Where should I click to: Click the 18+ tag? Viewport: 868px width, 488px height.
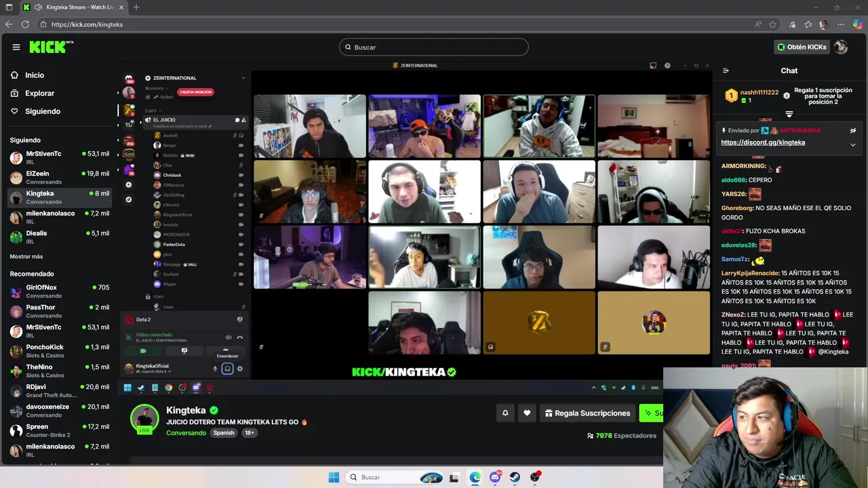[x=249, y=432]
